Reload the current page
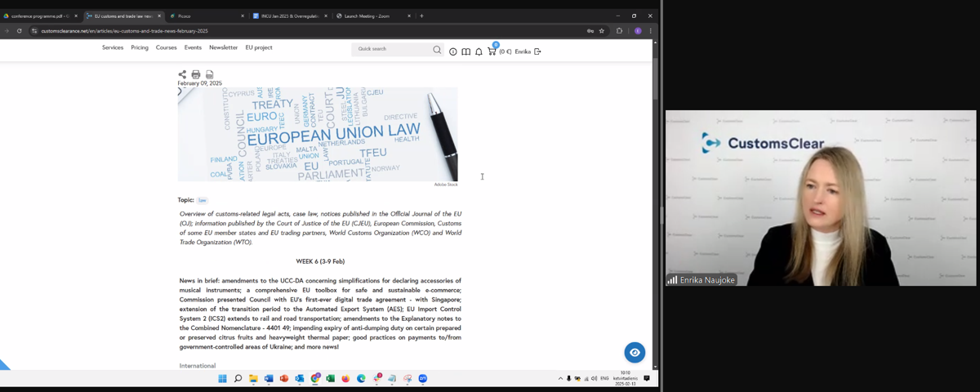Image resolution: width=980 pixels, height=392 pixels. [x=19, y=31]
